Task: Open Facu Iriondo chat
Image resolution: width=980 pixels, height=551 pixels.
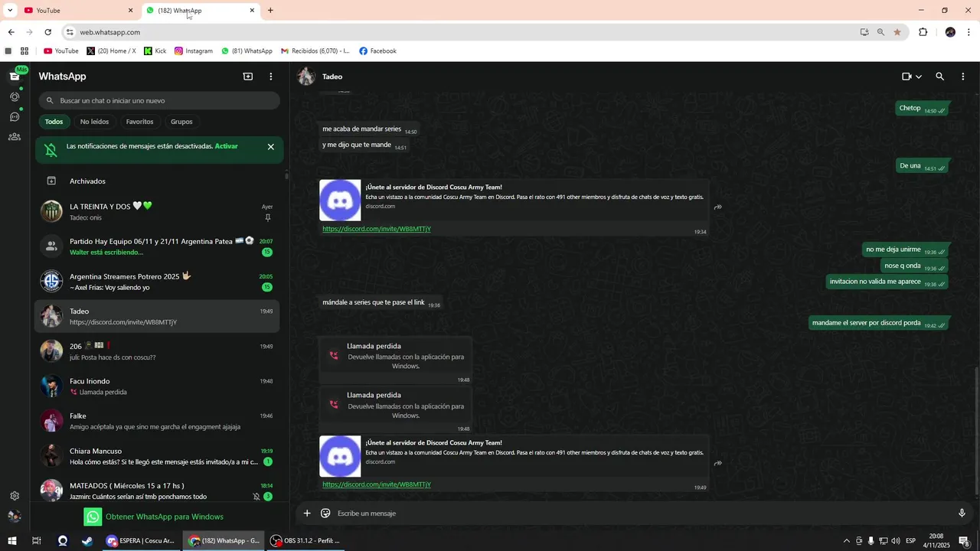Action: click(158, 386)
